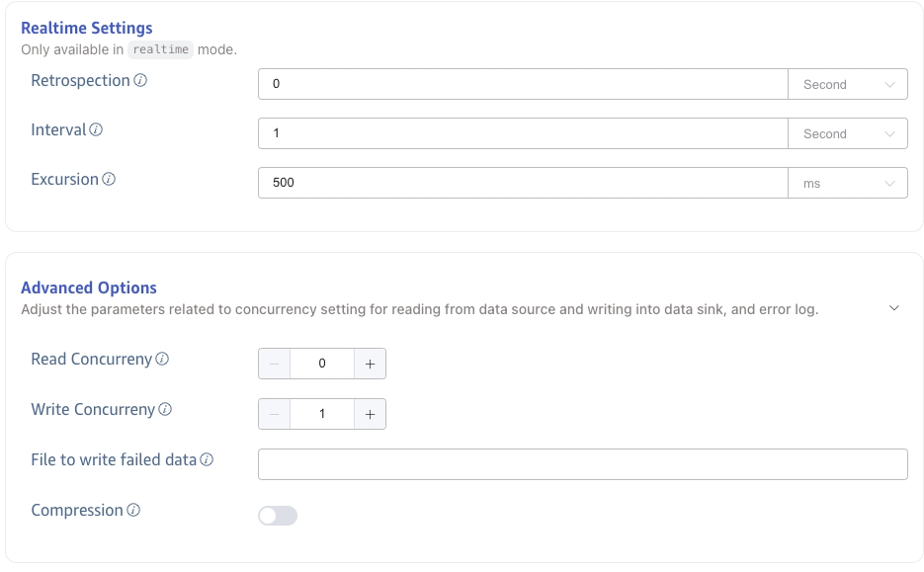
Task: Click the Write Concurreny info icon
Action: point(165,409)
